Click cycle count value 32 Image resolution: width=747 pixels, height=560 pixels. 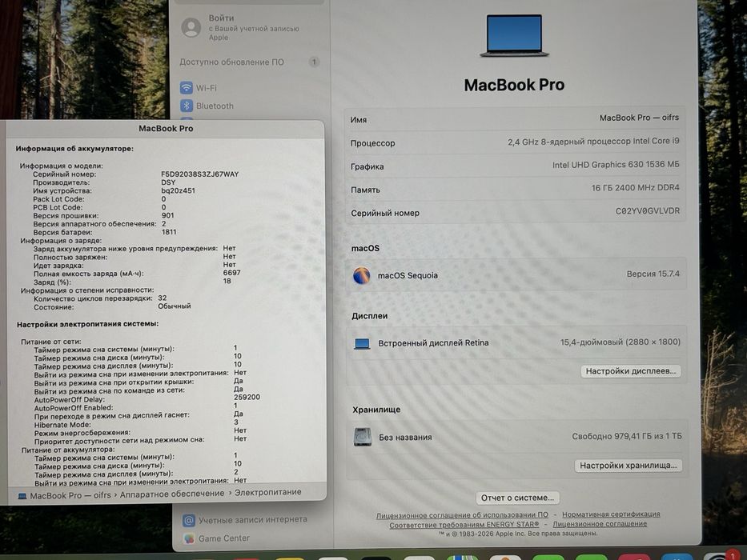162,298
